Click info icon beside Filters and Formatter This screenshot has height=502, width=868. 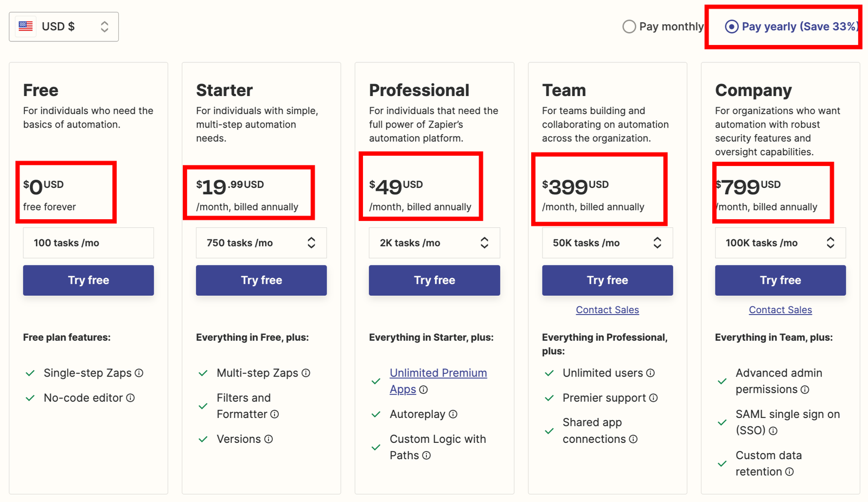(x=275, y=414)
